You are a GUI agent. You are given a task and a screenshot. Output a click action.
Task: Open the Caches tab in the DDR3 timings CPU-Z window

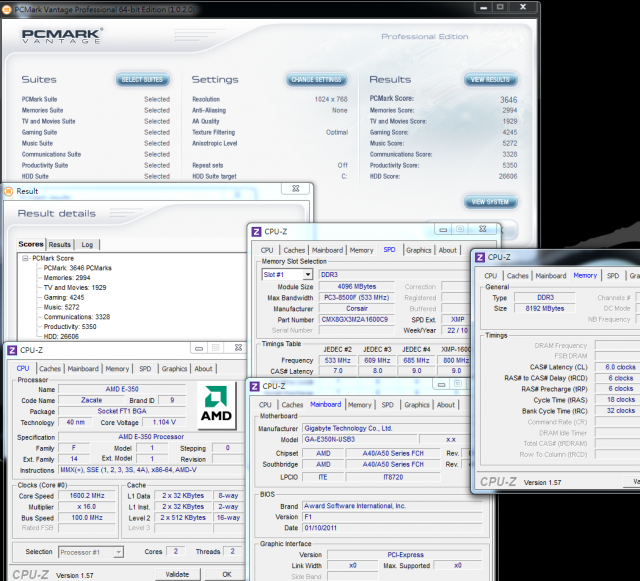518,276
